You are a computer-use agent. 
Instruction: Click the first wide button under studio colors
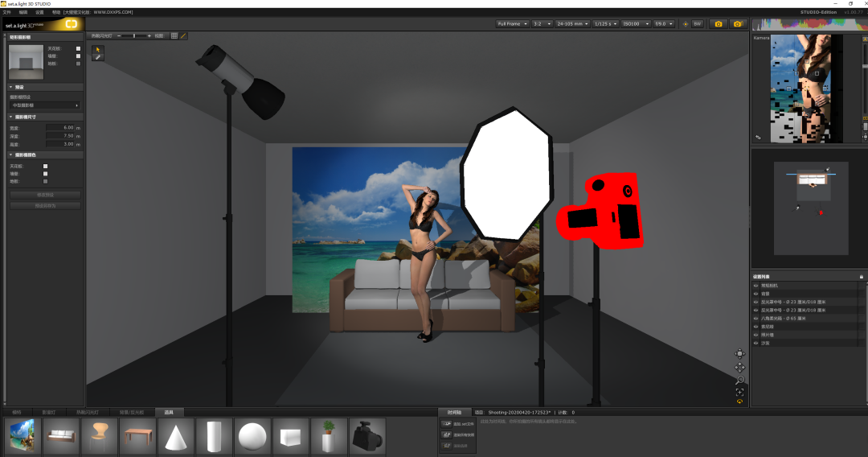click(x=45, y=195)
